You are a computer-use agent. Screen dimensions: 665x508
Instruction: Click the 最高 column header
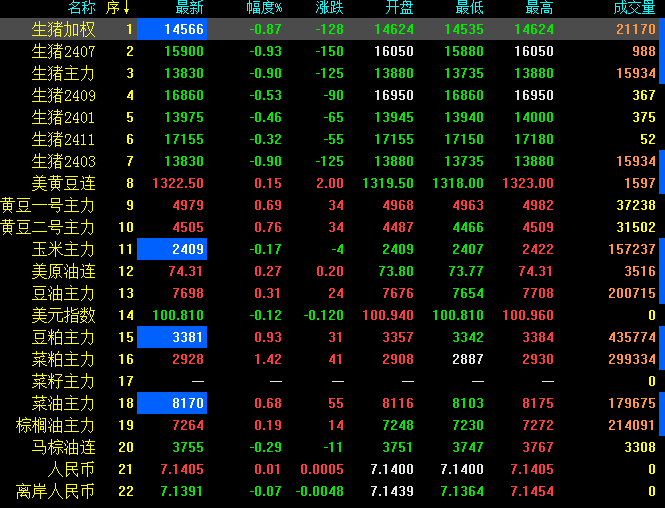point(539,7)
